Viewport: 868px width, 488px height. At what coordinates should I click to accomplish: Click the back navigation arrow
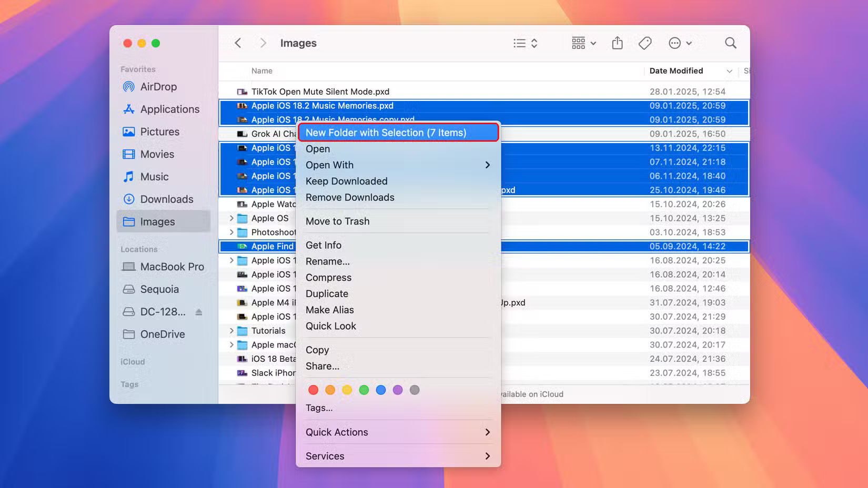[238, 43]
